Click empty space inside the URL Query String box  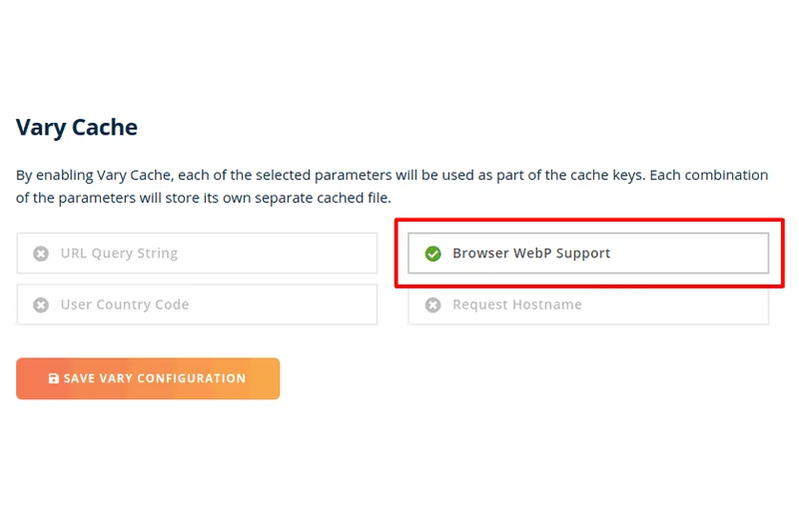[x=290, y=254]
